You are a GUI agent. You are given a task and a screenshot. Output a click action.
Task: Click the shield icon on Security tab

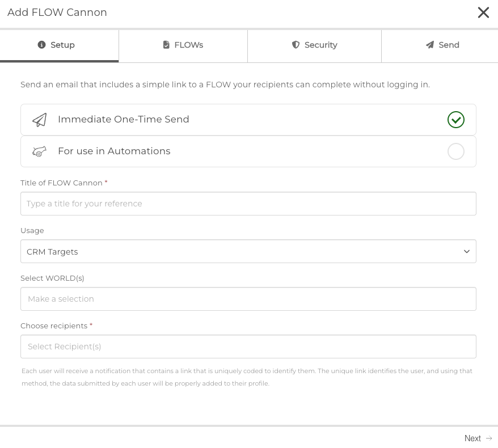click(296, 45)
